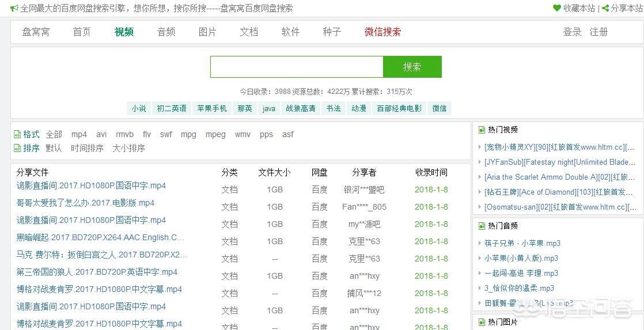Sort results by 默认

pyautogui.click(x=54, y=148)
